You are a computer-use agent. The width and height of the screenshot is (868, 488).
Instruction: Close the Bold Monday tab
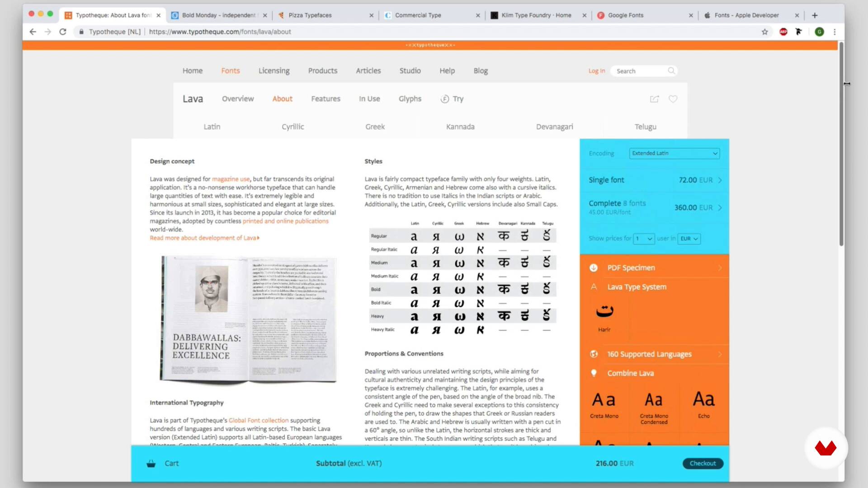265,15
